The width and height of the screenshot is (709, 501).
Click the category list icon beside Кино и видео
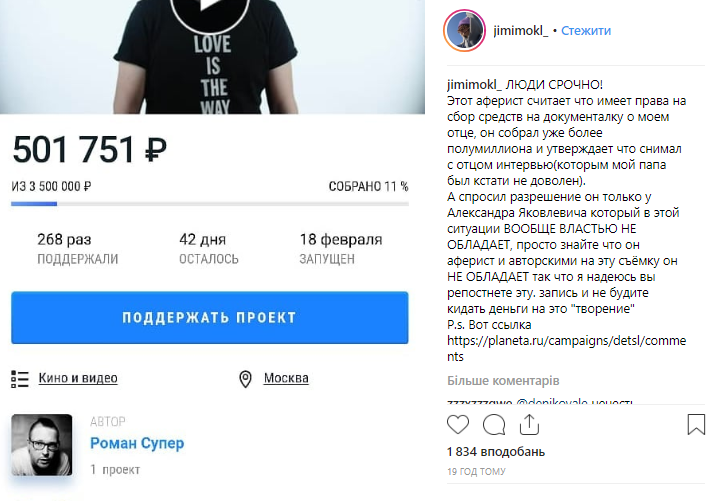pos(20,378)
